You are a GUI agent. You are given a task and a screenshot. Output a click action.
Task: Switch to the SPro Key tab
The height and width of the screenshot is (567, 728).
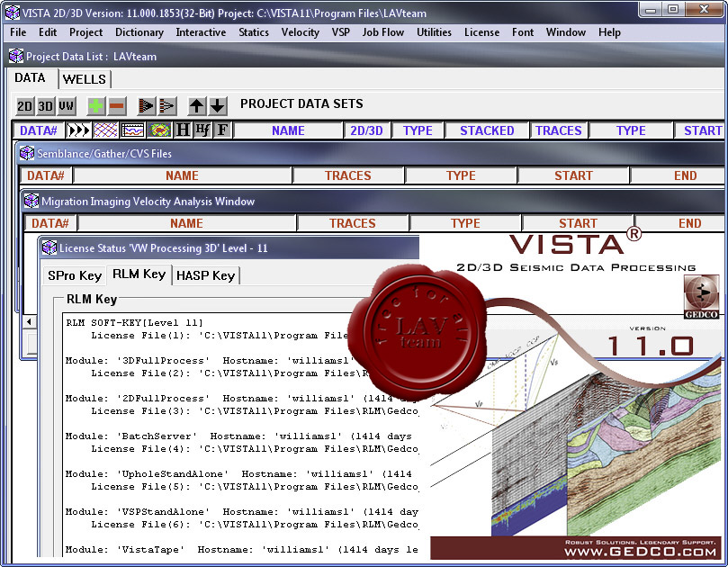pyautogui.click(x=75, y=275)
